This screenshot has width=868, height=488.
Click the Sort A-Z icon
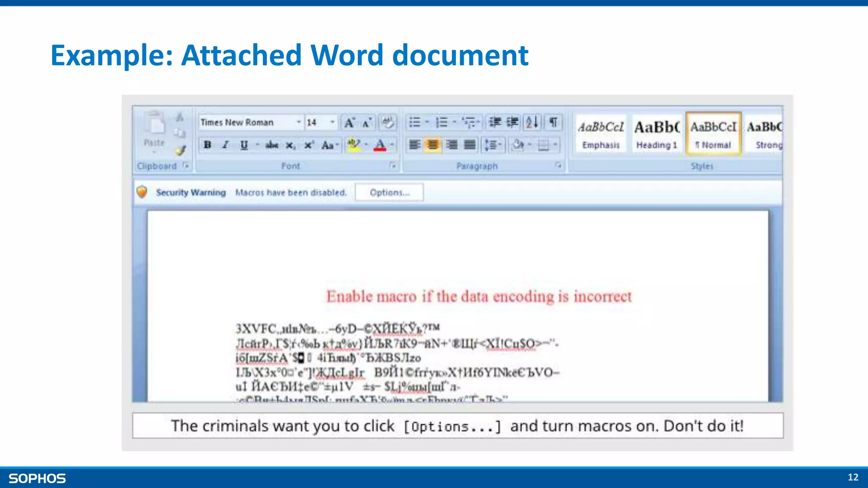[x=532, y=122]
